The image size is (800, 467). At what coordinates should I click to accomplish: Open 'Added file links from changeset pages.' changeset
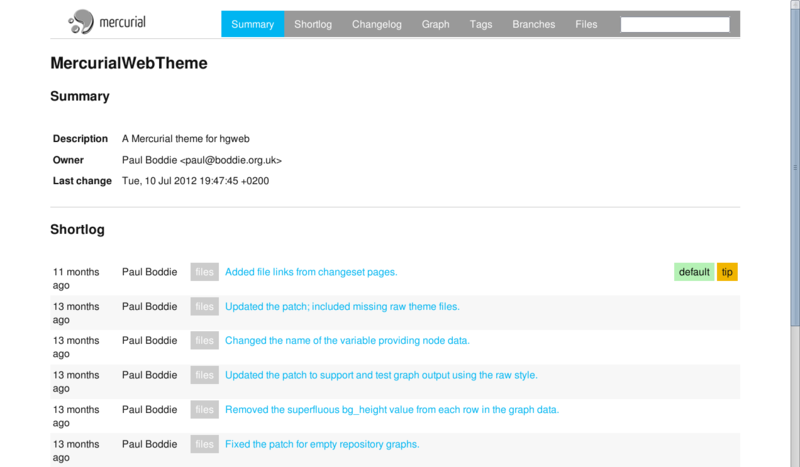(311, 272)
